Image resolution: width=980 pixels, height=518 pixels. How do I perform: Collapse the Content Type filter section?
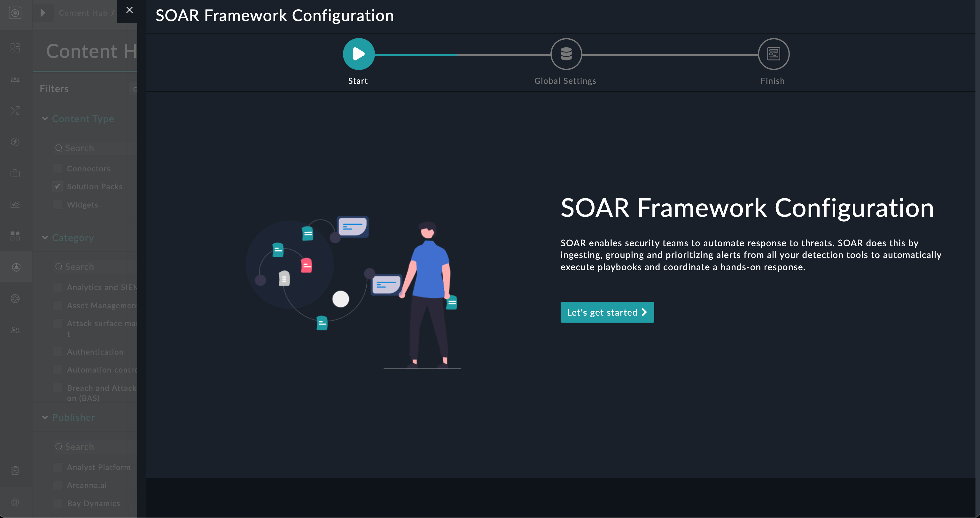tap(45, 119)
